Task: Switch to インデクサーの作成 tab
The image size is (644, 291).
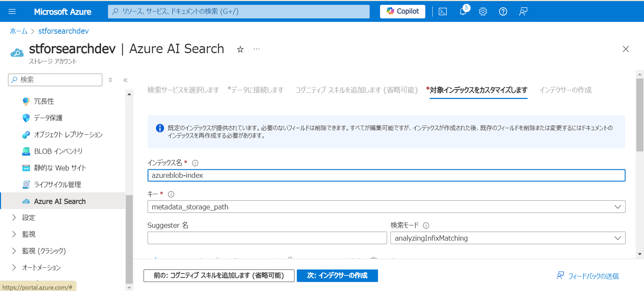Action: (x=565, y=90)
